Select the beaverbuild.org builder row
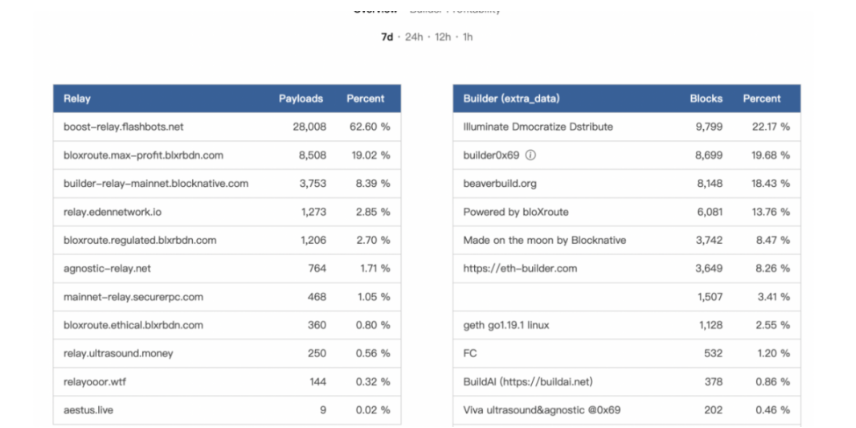856x428 pixels. coord(627,183)
